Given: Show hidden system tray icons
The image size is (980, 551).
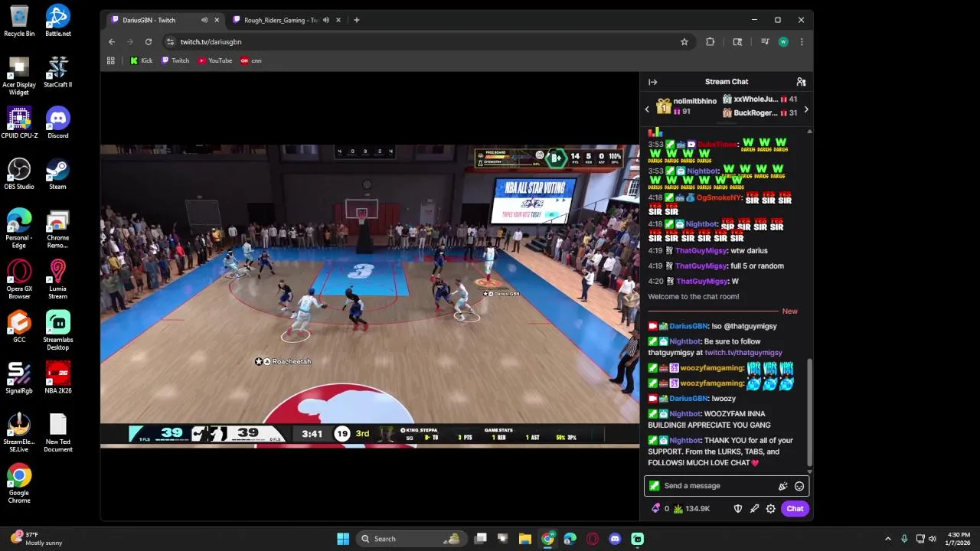Looking at the screenshot, I should (888, 539).
